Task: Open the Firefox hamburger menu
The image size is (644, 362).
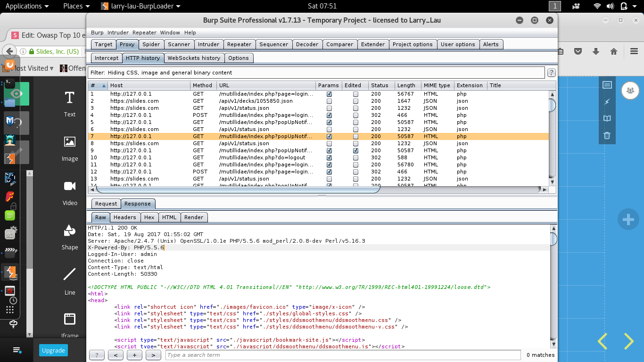Action: coord(635,51)
